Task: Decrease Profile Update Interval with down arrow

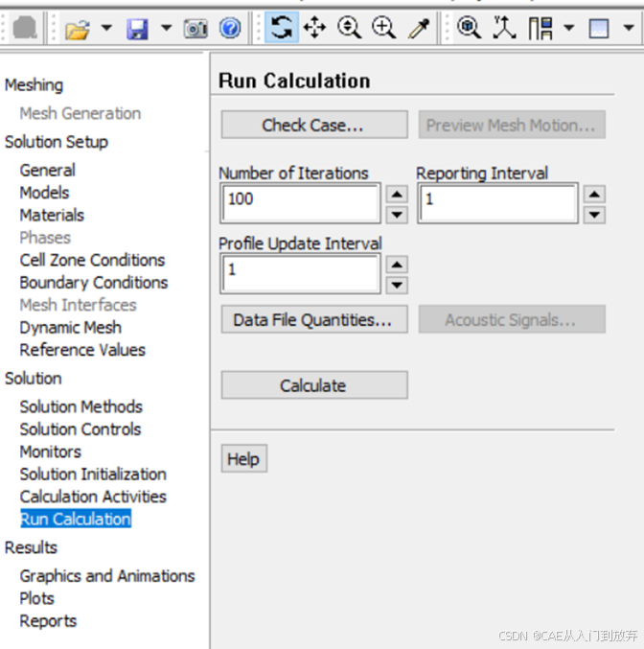Action: tap(397, 285)
